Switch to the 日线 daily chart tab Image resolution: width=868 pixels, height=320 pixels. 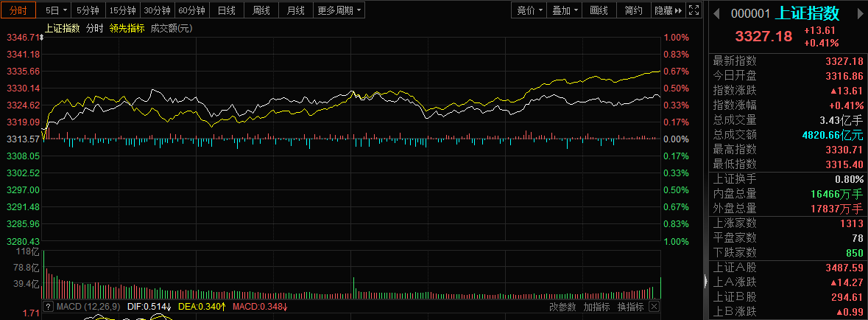click(227, 10)
